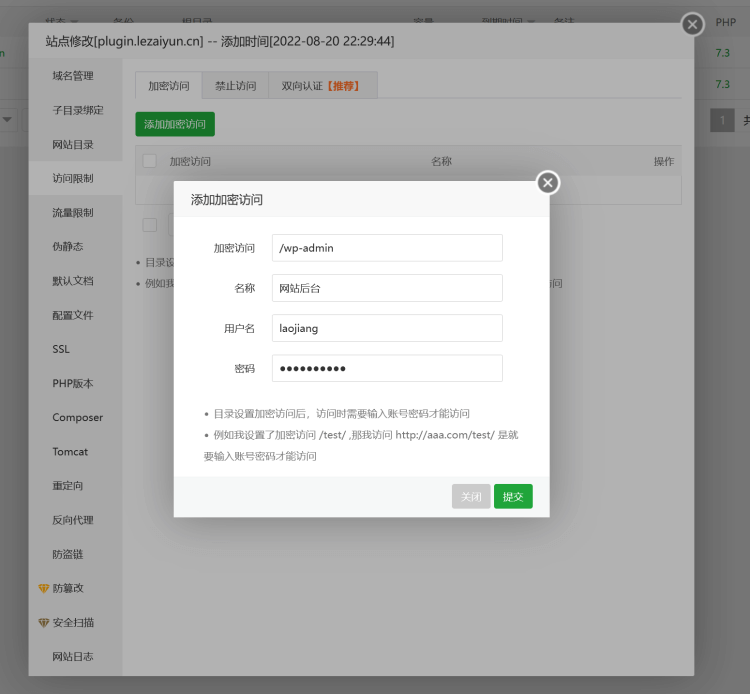750x694 pixels.
Task: Click page number 1 pagination button
Action: click(722, 120)
